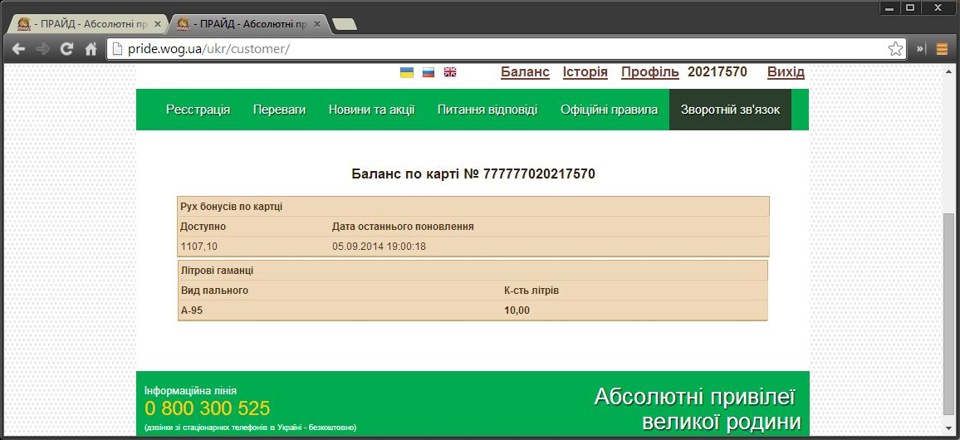Select Зворотній зв'язок menu item

(730, 110)
